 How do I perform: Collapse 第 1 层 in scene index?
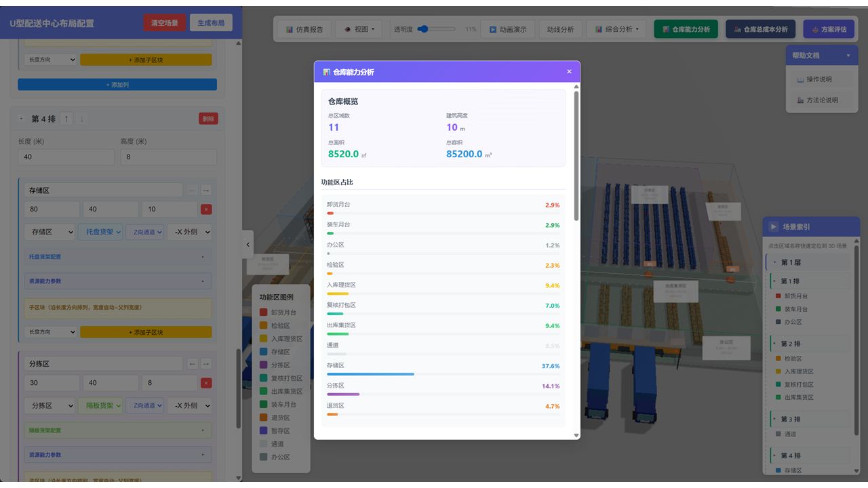click(775, 262)
